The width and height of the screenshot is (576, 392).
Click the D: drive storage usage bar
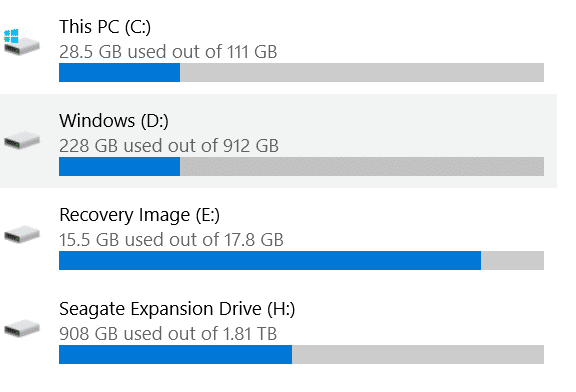point(301,166)
